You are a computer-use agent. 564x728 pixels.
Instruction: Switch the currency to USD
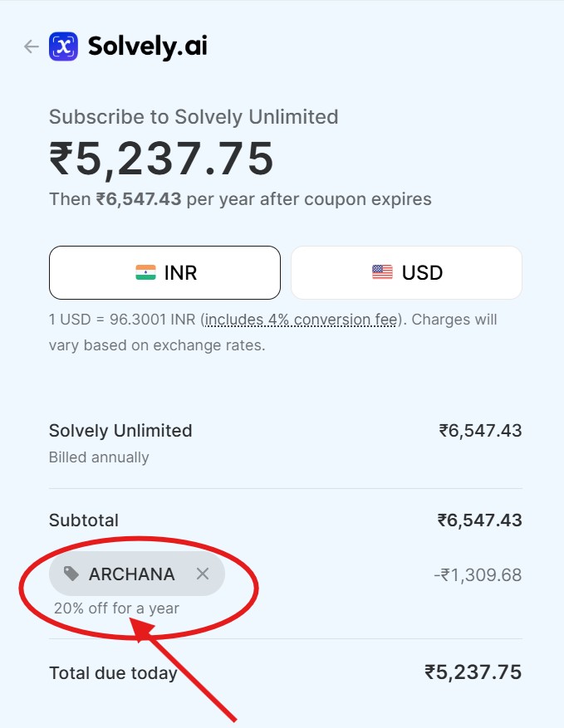(x=406, y=272)
